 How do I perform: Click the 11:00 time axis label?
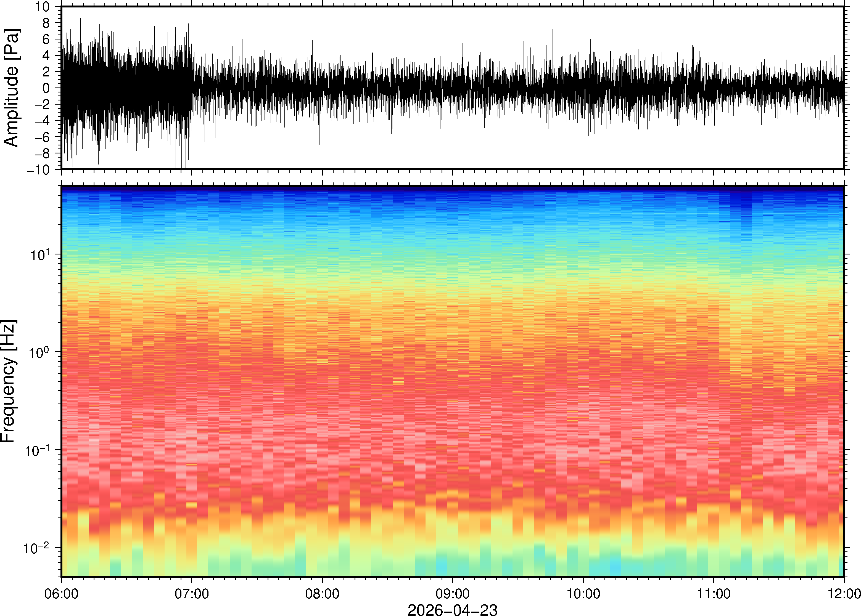pyautogui.click(x=713, y=593)
